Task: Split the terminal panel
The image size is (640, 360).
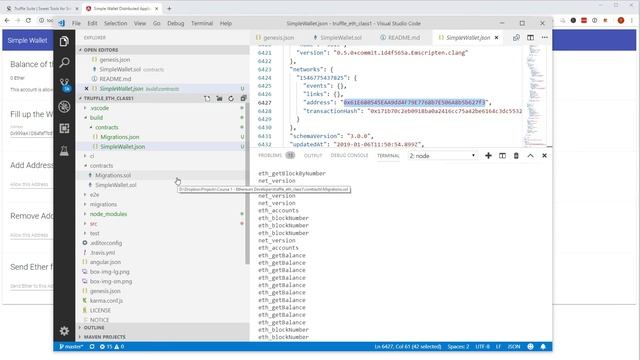Action: [x=502, y=156]
